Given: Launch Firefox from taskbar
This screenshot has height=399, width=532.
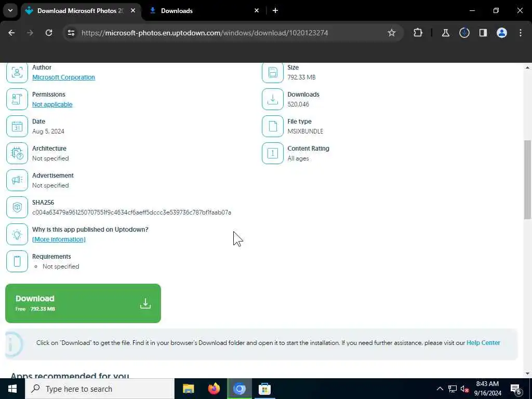Looking at the screenshot, I should point(214,389).
